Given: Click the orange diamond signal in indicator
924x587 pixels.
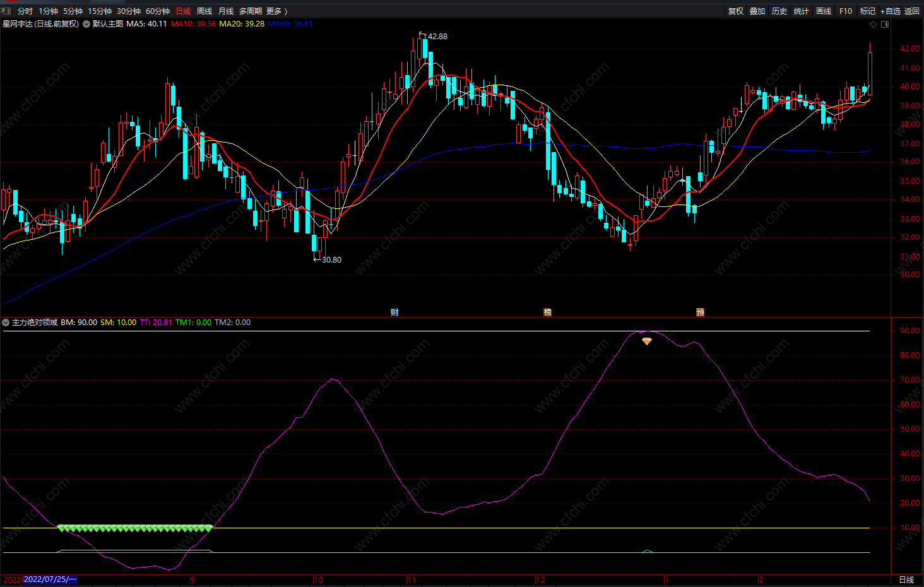Looking at the screenshot, I should click(x=647, y=341).
